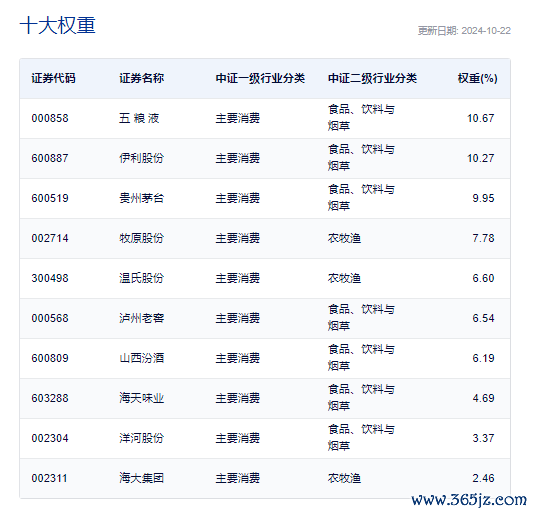Select stock code 002714
The height and width of the screenshot is (515, 534).
(50, 238)
